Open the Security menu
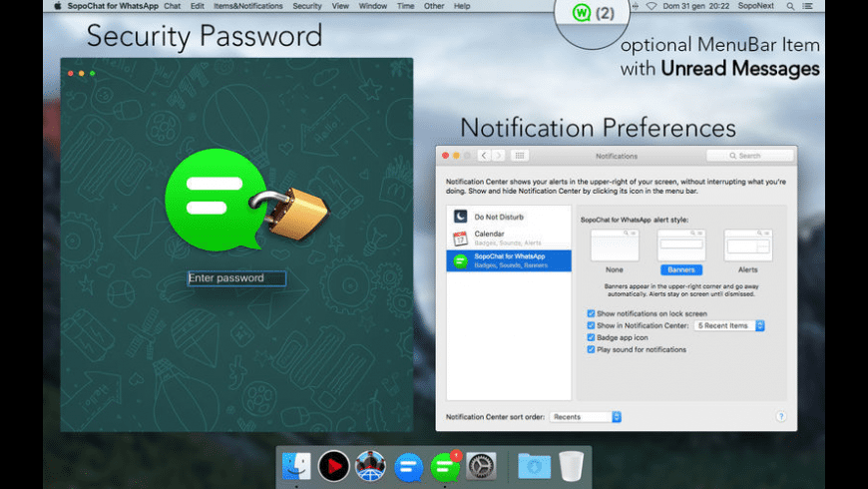Screen dimensions: 868x489 tap(306, 6)
